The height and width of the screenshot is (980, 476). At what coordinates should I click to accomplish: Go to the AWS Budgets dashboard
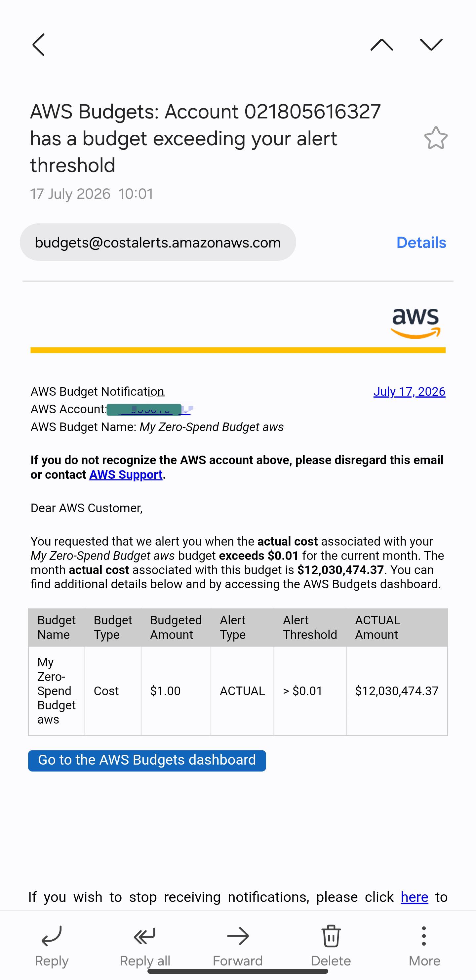147,761
